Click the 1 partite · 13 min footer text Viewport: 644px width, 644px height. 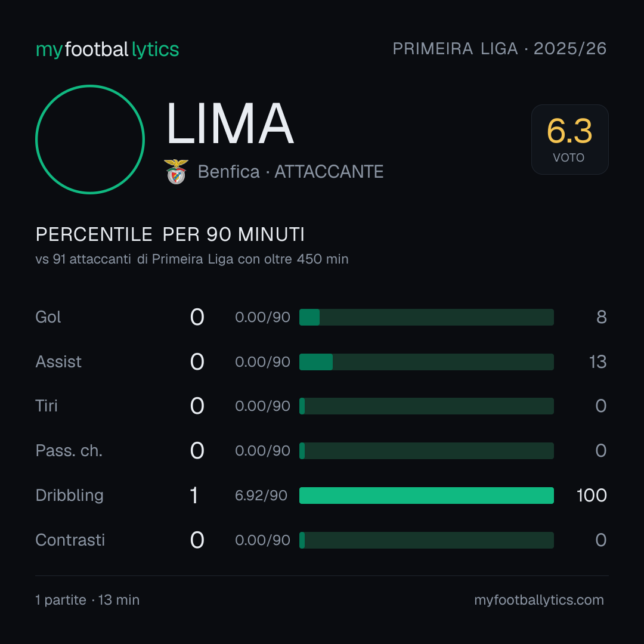click(88, 600)
